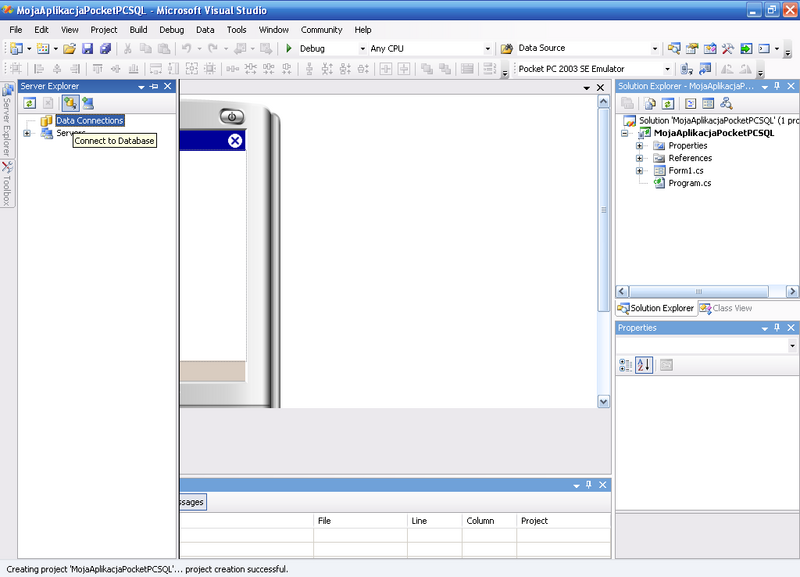Click designer vertical scrollbar down arrow
The image size is (800, 577).
click(604, 402)
